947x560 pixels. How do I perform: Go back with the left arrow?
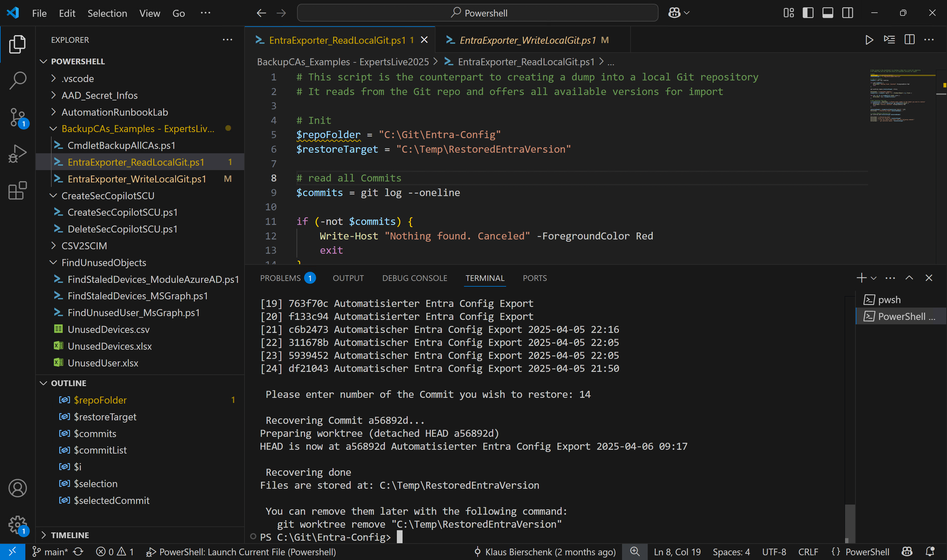tap(261, 13)
